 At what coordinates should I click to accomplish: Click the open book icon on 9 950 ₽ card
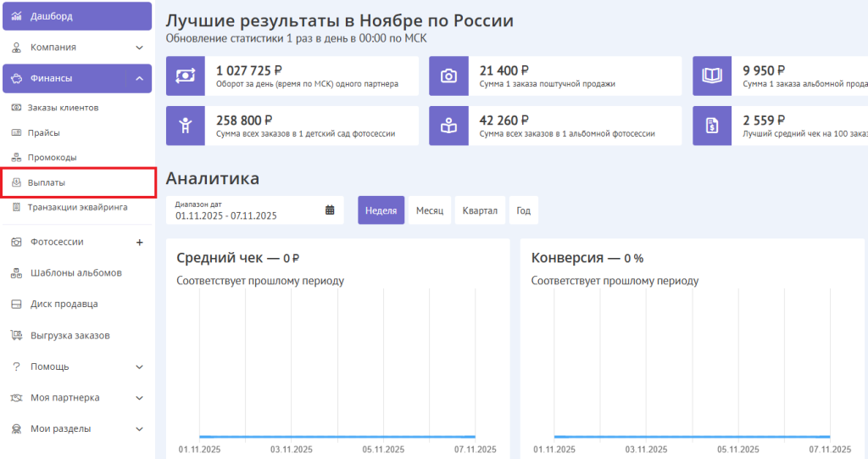(x=711, y=76)
